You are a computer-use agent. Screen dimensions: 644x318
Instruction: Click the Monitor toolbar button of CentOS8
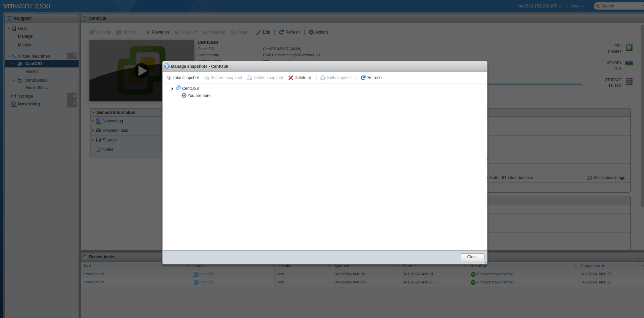126,32
